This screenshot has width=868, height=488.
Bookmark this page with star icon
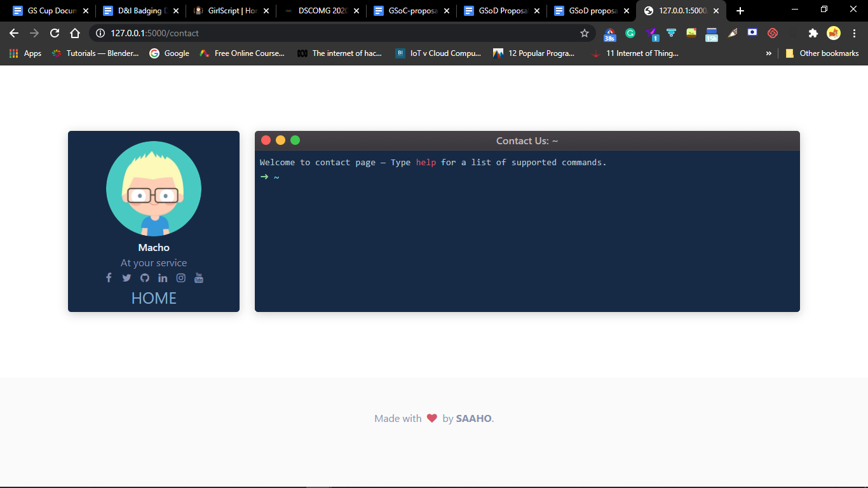(585, 33)
